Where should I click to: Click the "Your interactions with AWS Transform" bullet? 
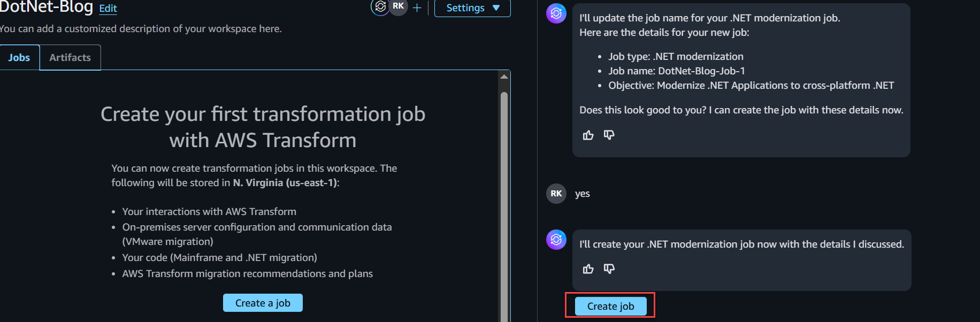(x=209, y=212)
